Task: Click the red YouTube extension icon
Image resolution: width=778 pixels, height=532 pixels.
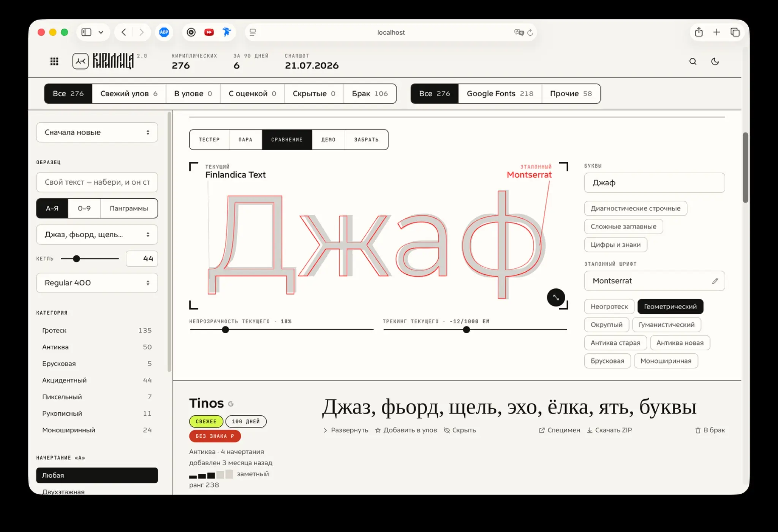Action: 209,32
